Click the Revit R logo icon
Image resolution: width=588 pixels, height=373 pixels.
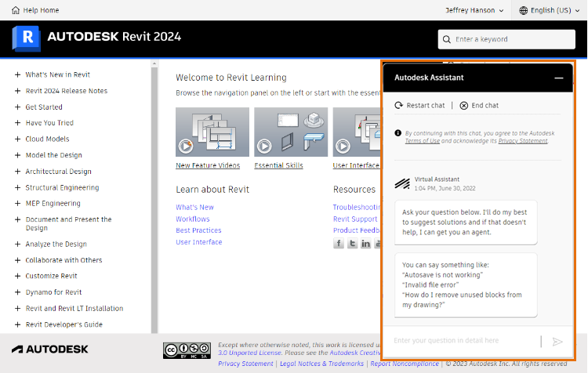click(x=26, y=38)
